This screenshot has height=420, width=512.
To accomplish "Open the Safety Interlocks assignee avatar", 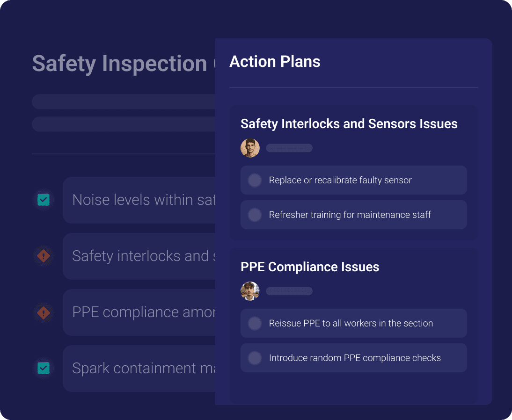I will tap(250, 148).
